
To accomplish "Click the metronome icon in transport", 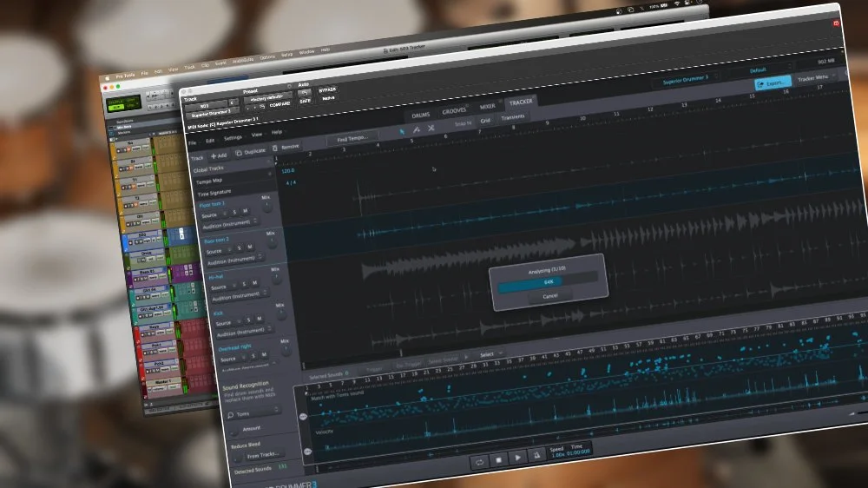I will click(536, 455).
